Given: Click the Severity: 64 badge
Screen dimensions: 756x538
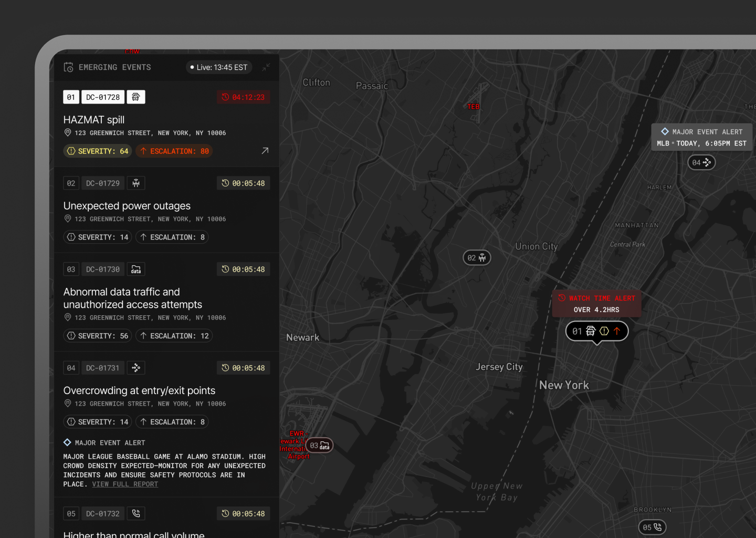Looking at the screenshot, I should [98, 151].
